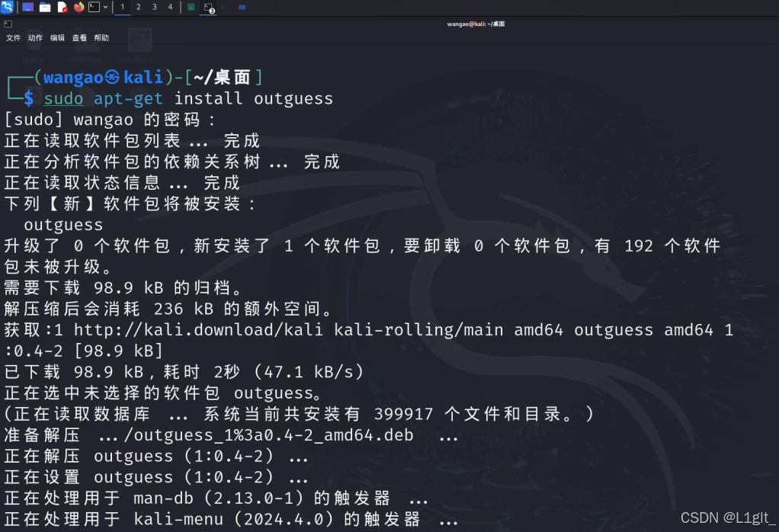This screenshot has height=532, width=779.
Task: Open the Kali dragon applications menu
Action: point(7,8)
